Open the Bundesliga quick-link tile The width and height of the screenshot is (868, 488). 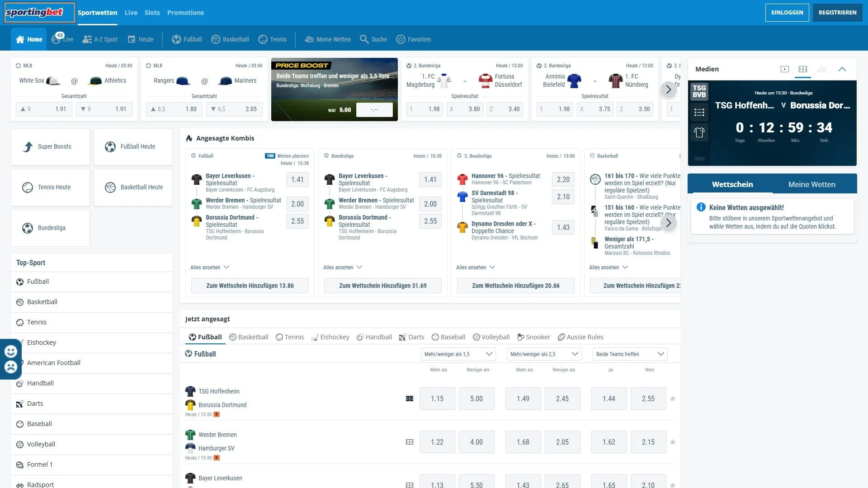point(50,228)
